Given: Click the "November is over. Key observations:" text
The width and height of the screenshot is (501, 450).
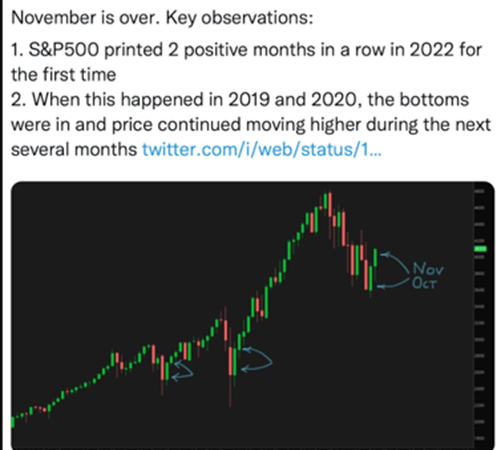Looking at the screenshot, I should pyautogui.click(x=162, y=18).
